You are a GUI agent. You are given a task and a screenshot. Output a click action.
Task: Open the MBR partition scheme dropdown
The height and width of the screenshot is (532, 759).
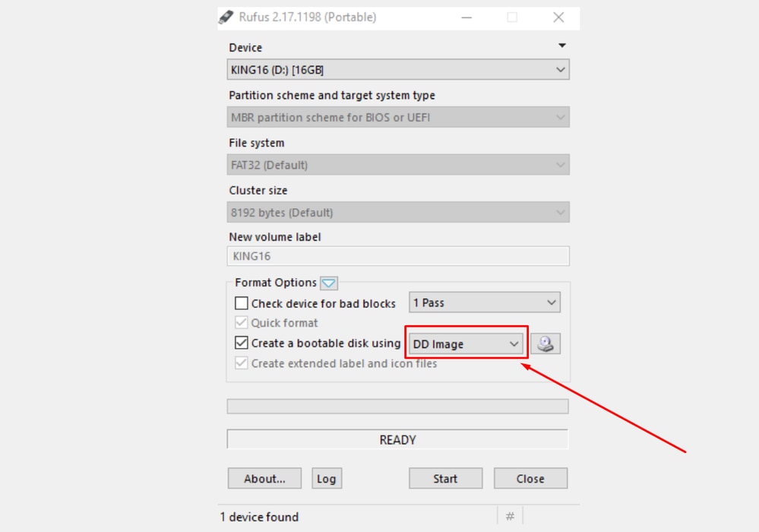point(398,117)
